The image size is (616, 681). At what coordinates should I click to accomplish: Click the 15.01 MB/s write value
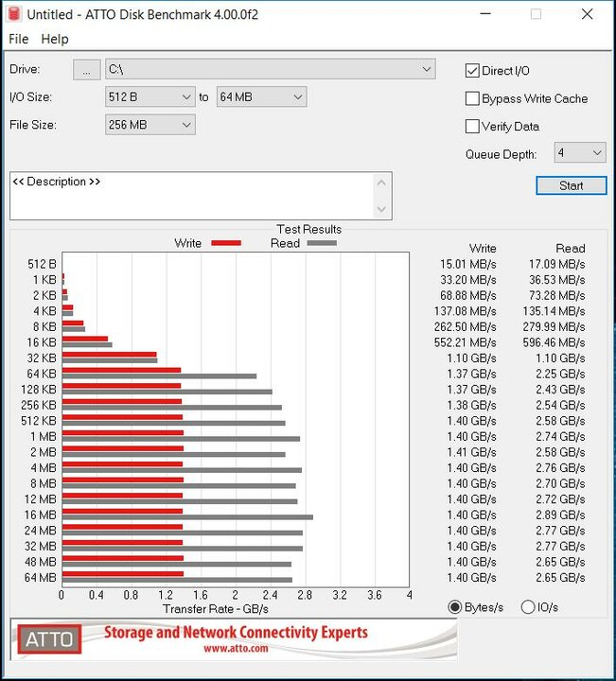[467, 264]
